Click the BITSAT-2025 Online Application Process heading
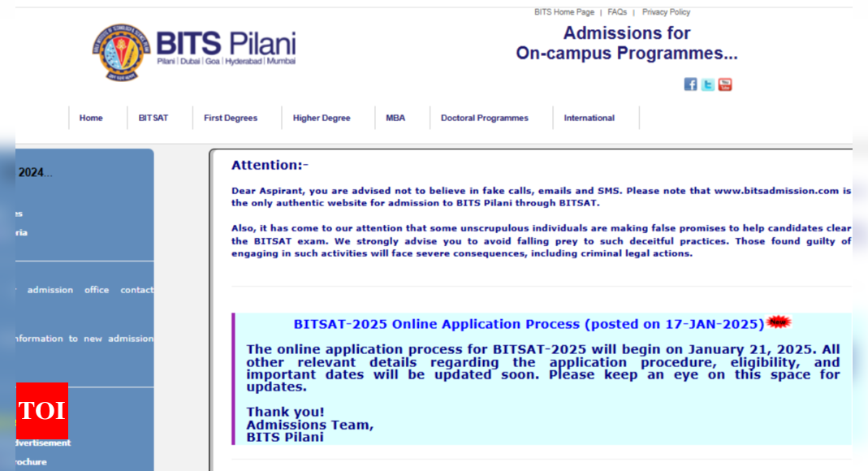 tap(529, 324)
